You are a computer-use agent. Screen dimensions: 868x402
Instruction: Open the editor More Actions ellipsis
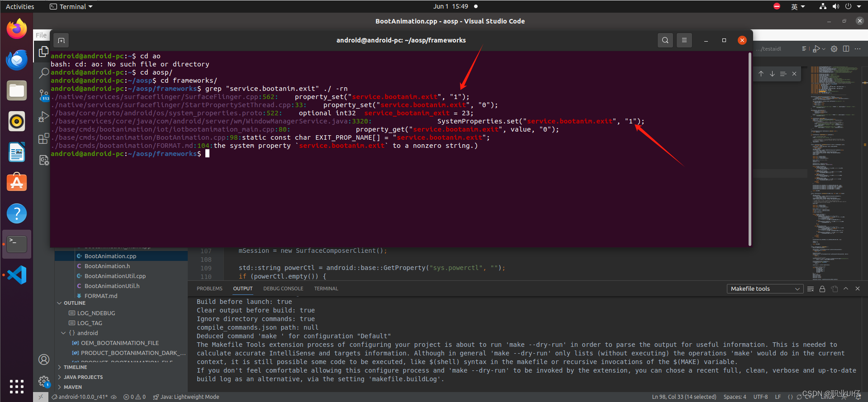(x=858, y=49)
